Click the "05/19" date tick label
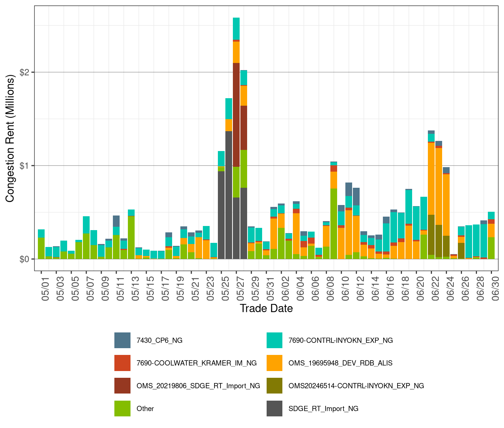The height and width of the screenshot is (428, 504). [180, 289]
